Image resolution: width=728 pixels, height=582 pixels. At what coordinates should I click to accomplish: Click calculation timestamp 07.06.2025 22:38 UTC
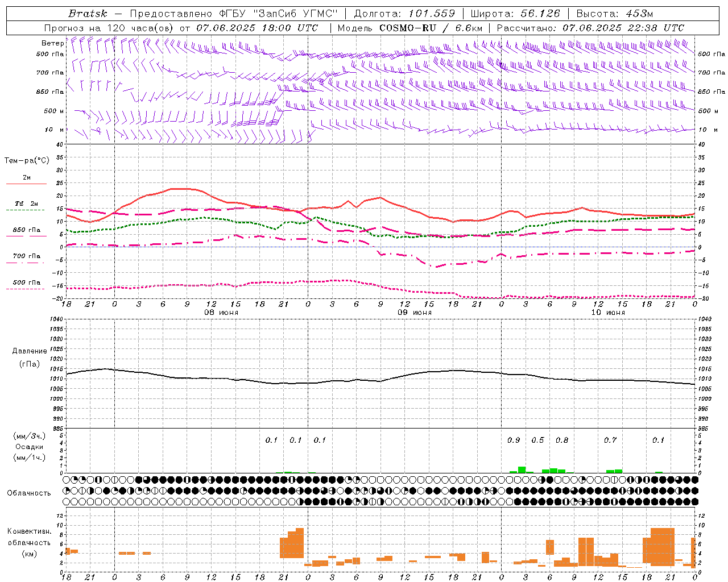point(623,28)
